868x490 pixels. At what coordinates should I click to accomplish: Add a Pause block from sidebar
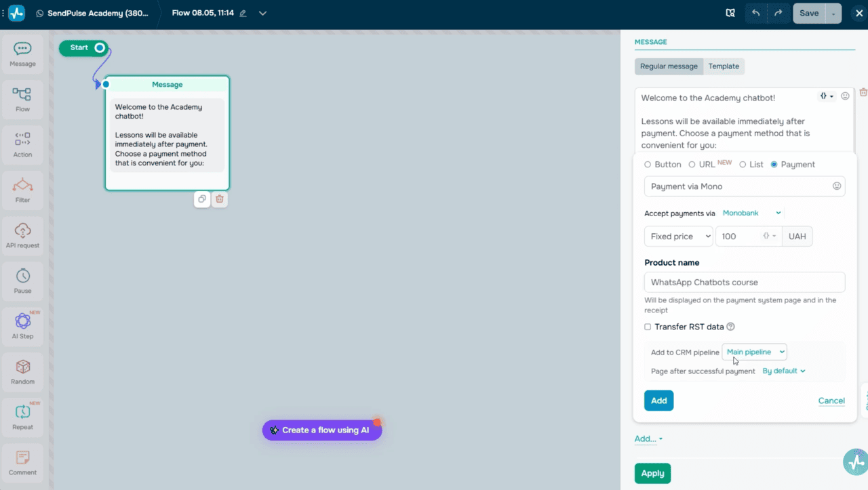(x=22, y=282)
